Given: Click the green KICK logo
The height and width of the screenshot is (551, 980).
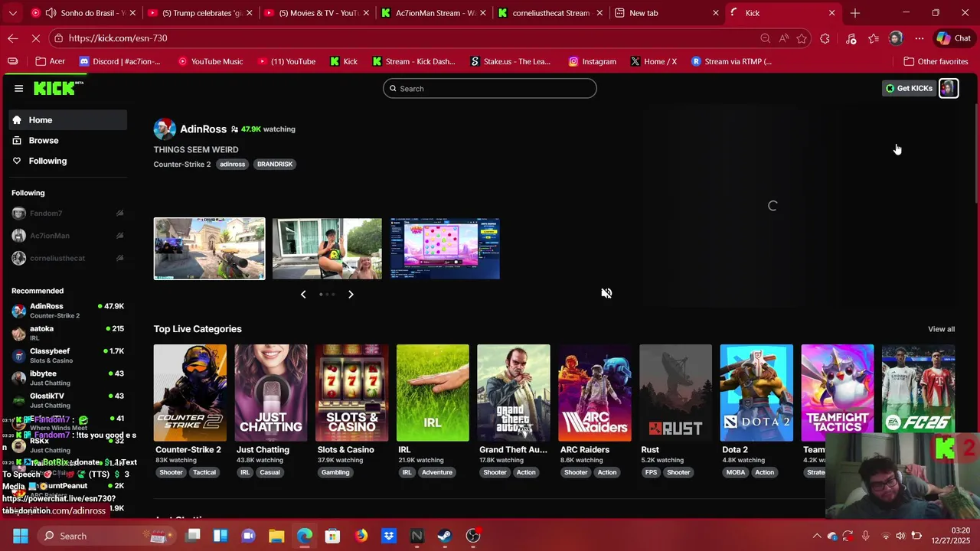Looking at the screenshot, I should (x=57, y=88).
